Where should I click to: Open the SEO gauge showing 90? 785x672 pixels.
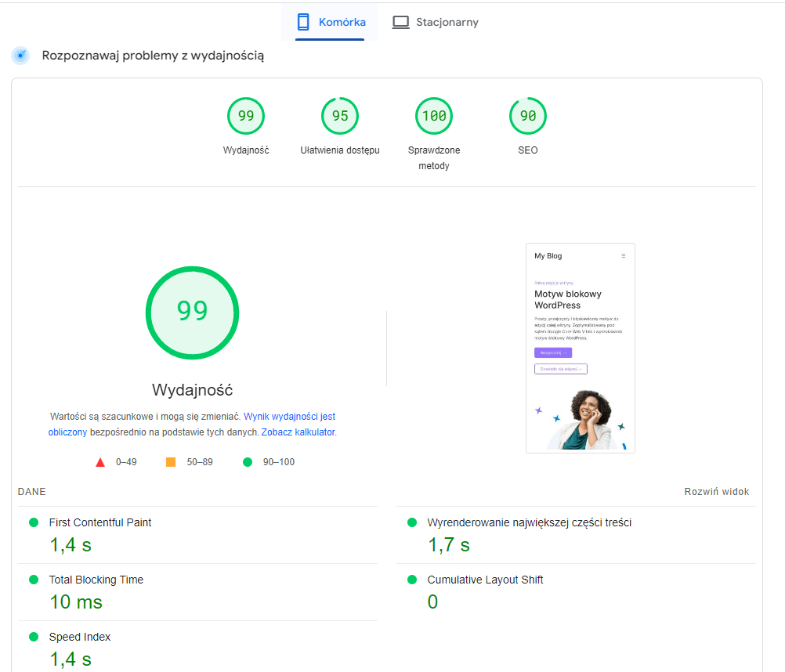click(528, 115)
